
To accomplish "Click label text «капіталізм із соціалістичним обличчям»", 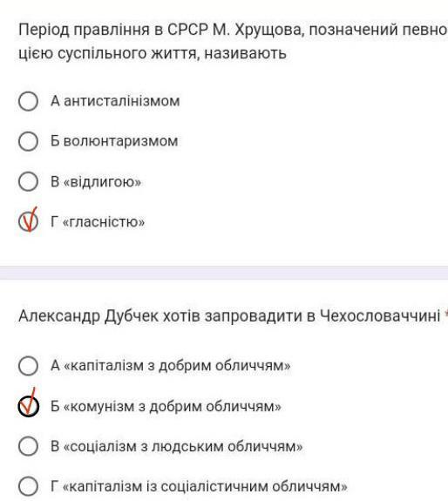I will (x=205, y=486).
